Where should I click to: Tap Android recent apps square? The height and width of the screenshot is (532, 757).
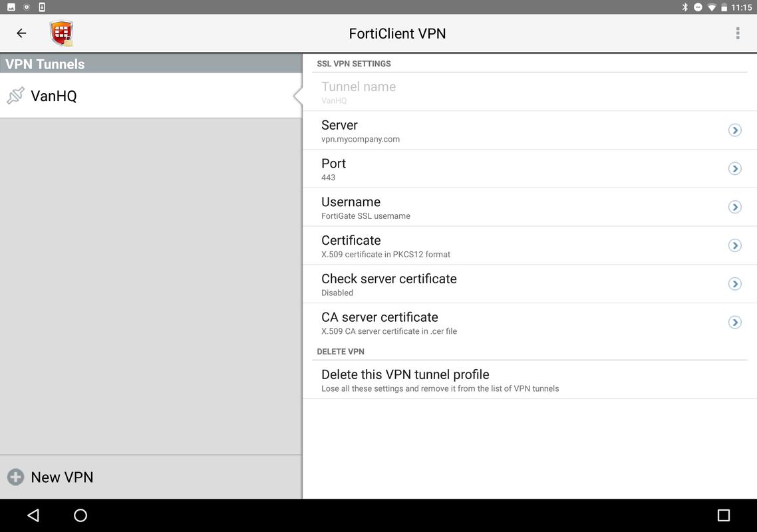[x=723, y=515]
